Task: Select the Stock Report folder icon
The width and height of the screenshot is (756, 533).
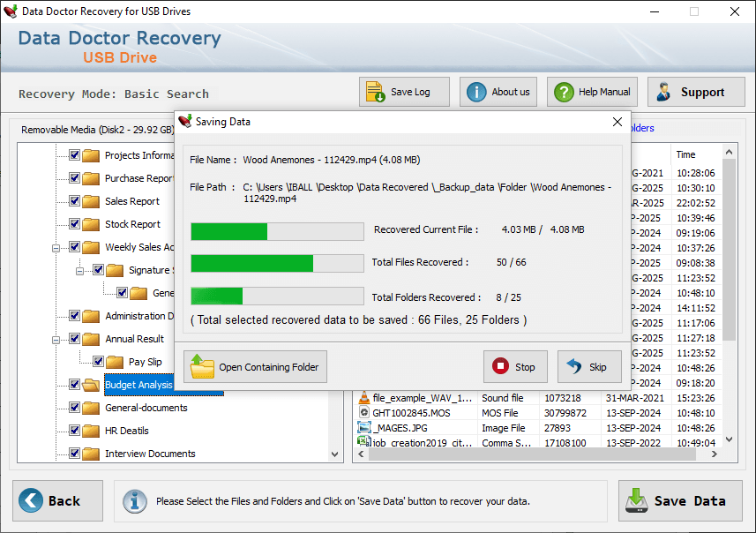Action: [91, 224]
